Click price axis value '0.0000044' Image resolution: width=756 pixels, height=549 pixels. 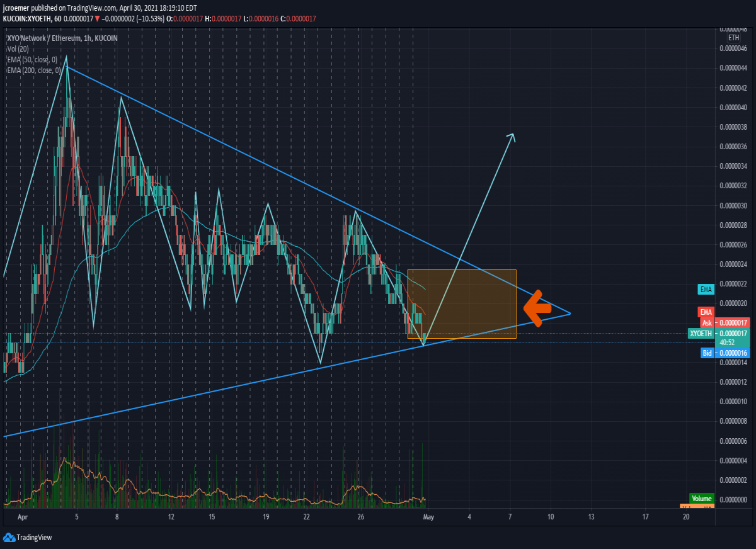(x=733, y=68)
